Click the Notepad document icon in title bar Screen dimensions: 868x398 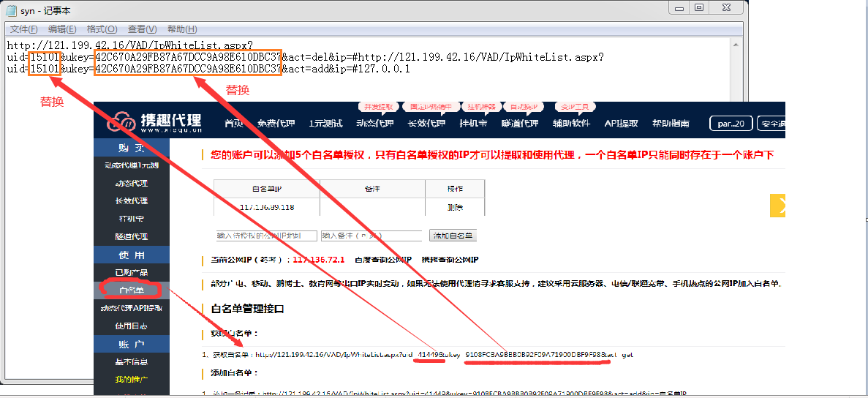pos(10,10)
